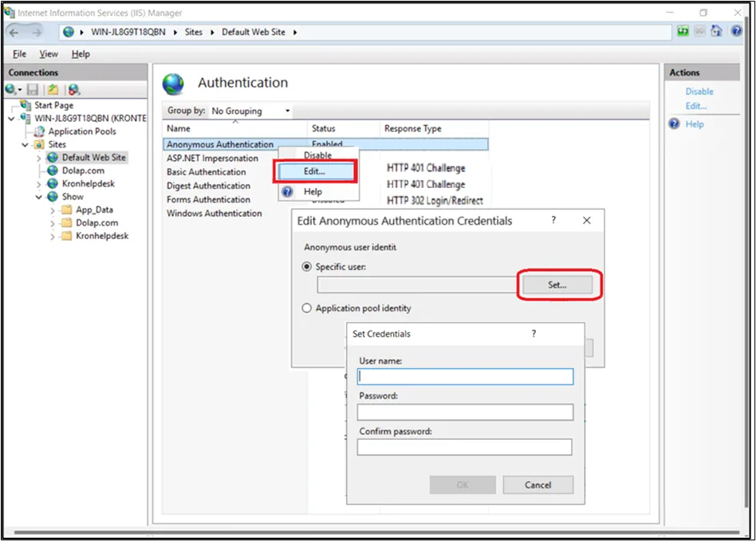Open the blue help icon at top right
The image size is (756, 541).
[736, 31]
